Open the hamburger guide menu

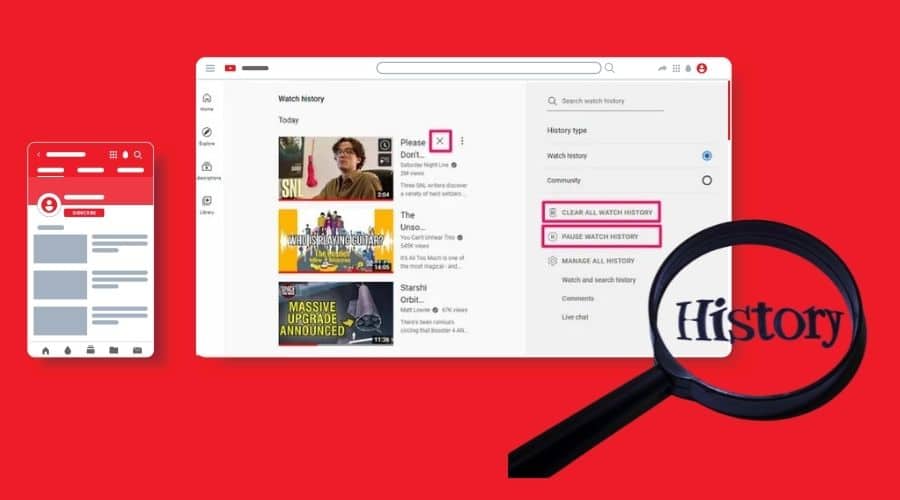pyautogui.click(x=210, y=68)
